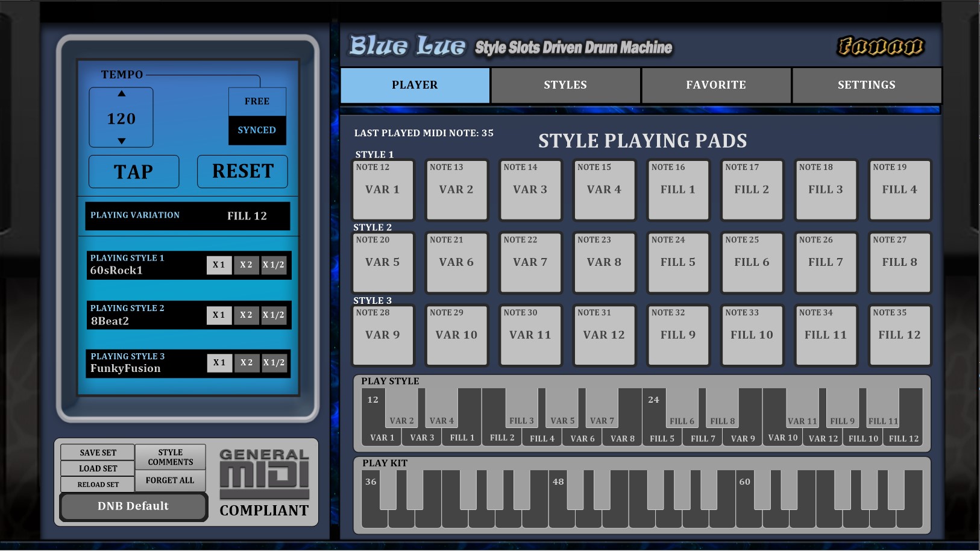This screenshot has height=551, width=980.
Task: Open the DNB Default preset selector
Action: (x=133, y=506)
